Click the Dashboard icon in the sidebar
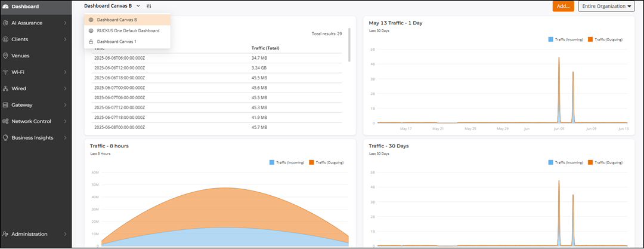 pos(6,7)
